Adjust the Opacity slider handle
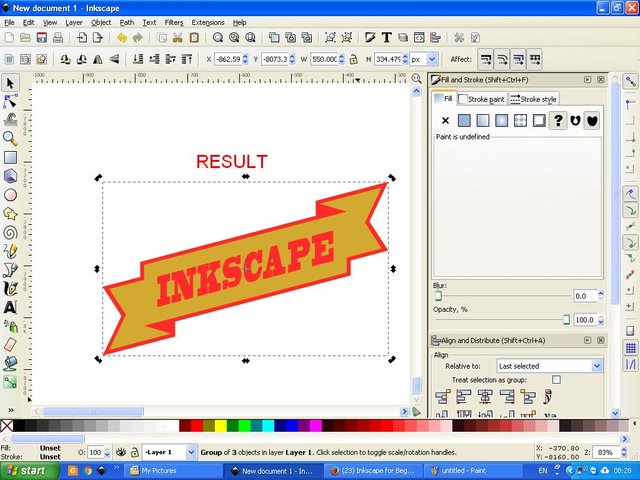This screenshot has height=480, width=640. pyautogui.click(x=566, y=319)
